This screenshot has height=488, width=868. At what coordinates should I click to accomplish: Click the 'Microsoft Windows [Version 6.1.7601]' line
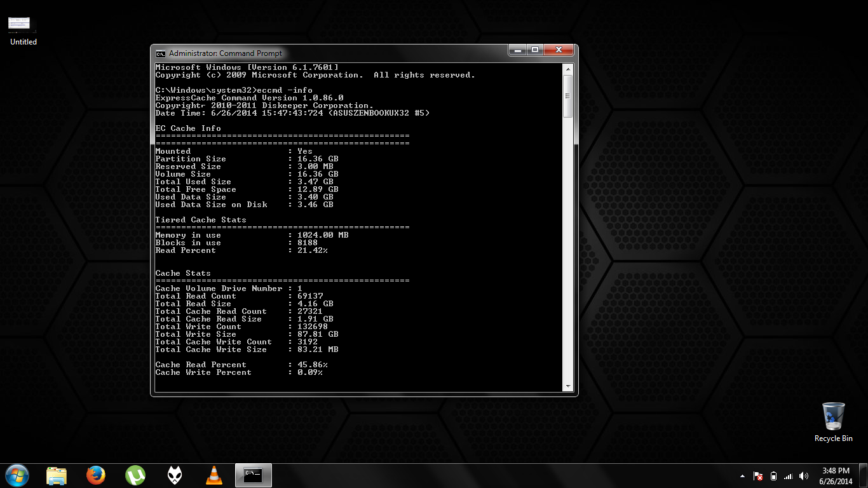coord(247,67)
